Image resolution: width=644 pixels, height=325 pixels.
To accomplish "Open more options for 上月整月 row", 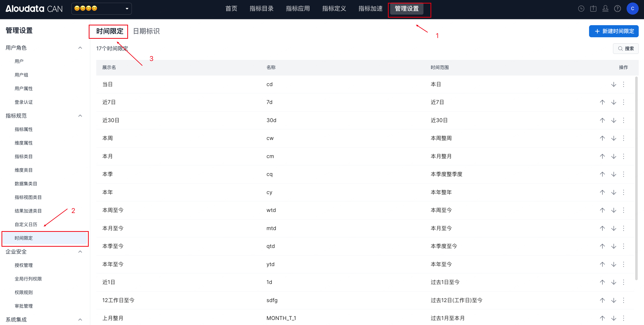I will click(x=624, y=318).
